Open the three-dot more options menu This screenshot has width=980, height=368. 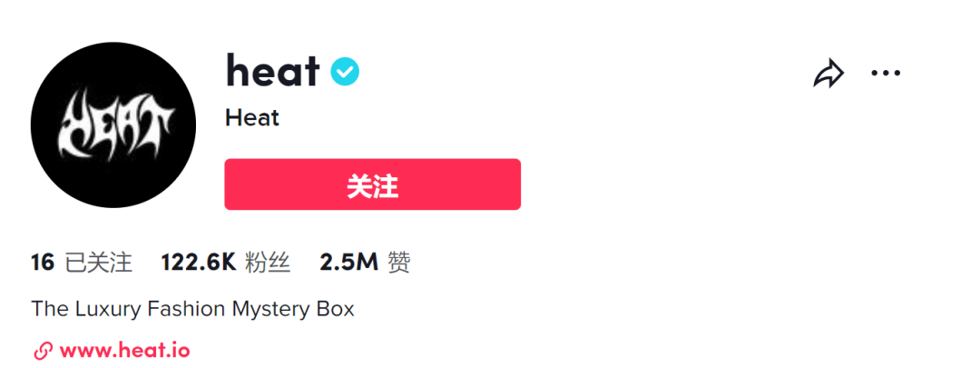coord(885,73)
